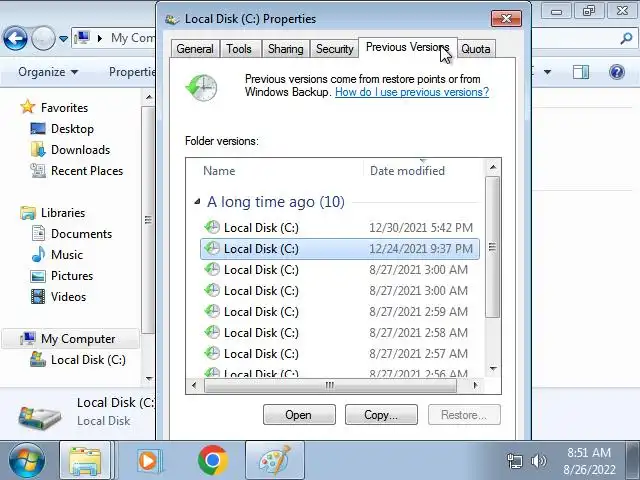
Task: Close the Local Disk (C:) Properties dialog
Action: point(506,18)
